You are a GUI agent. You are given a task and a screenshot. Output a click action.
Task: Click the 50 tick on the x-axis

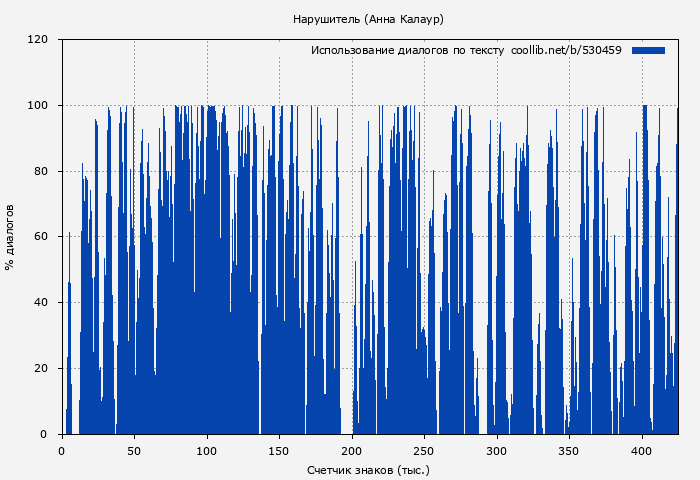pos(134,451)
